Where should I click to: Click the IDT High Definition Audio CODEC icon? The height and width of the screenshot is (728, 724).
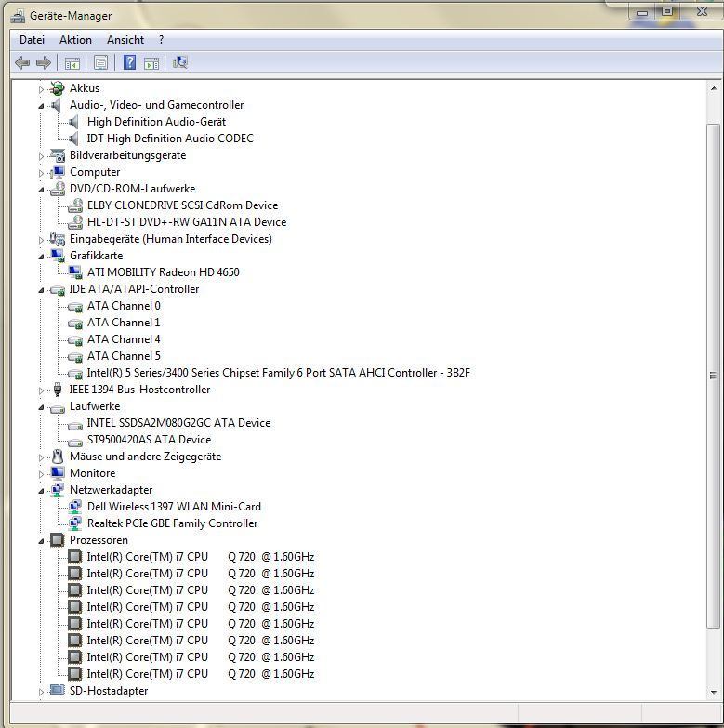pos(73,139)
